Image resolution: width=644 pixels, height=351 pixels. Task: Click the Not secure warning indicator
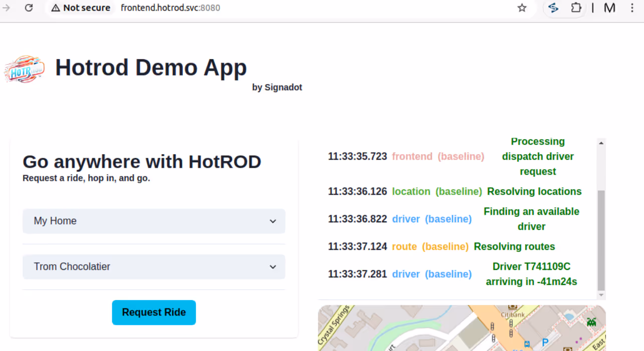coord(81,8)
